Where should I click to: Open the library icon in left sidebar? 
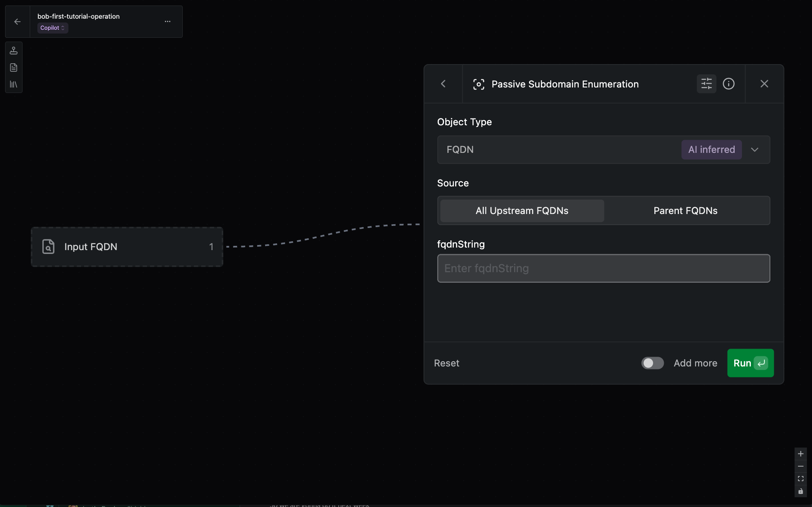[x=14, y=84]
